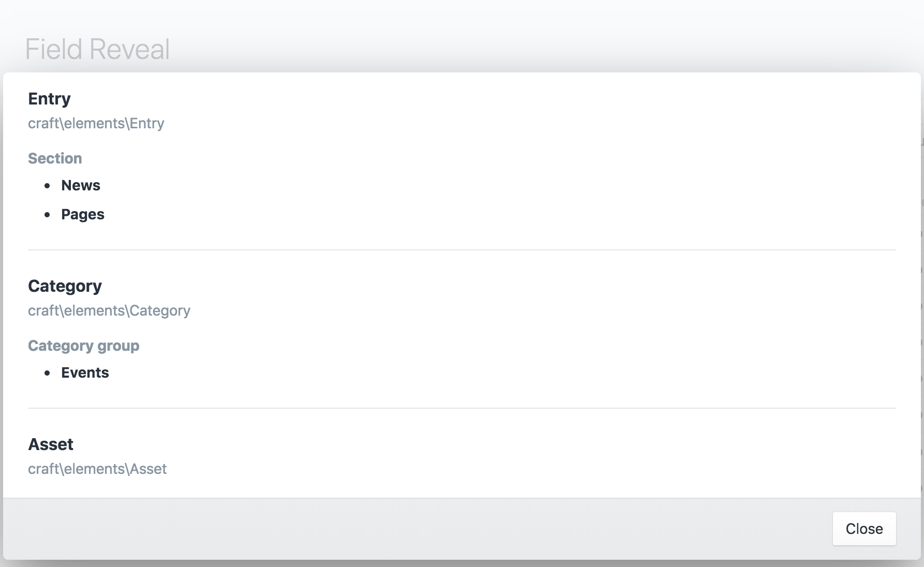This screenshot has height=567, width=924.
Task: Select the Entry heading
Action: [49, 99]
